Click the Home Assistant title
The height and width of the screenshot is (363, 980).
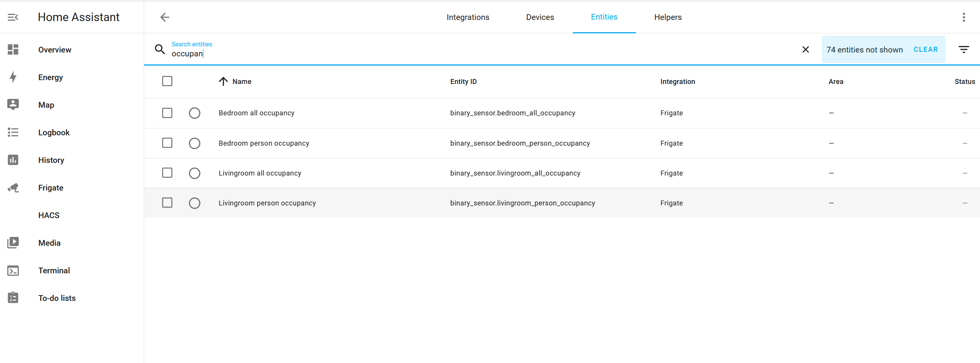point(79,17)
